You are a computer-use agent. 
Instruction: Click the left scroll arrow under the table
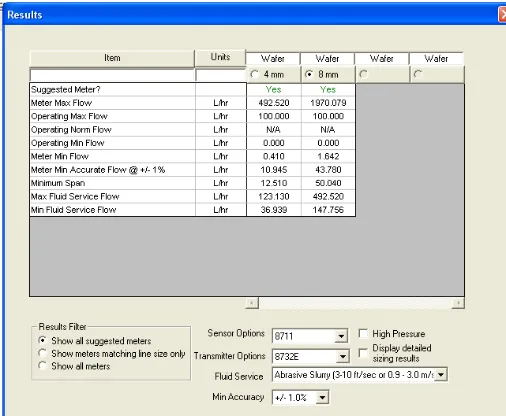tap(252, 303)
